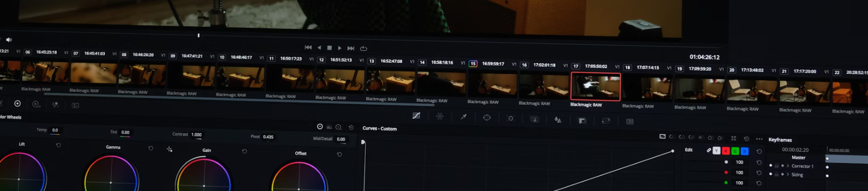
Task: Open the Key palette
Action: 582,120
